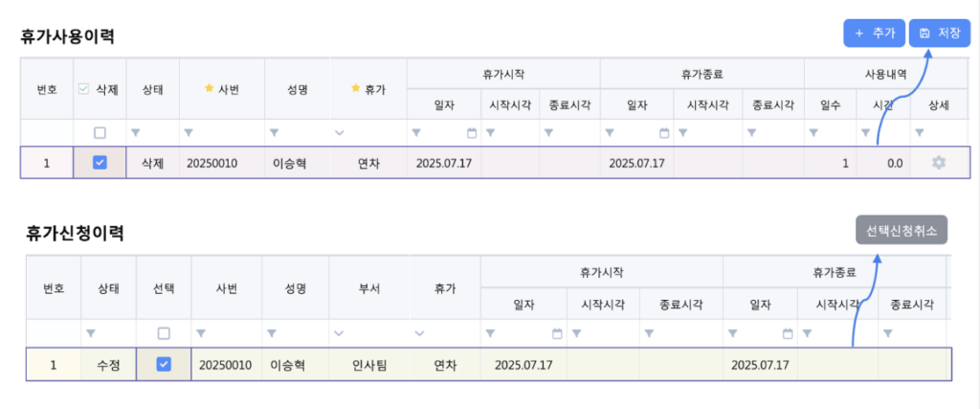Expand the 휴가 filter dropdown in 휴가사용이력
The image size is (980, 409).
340,133
